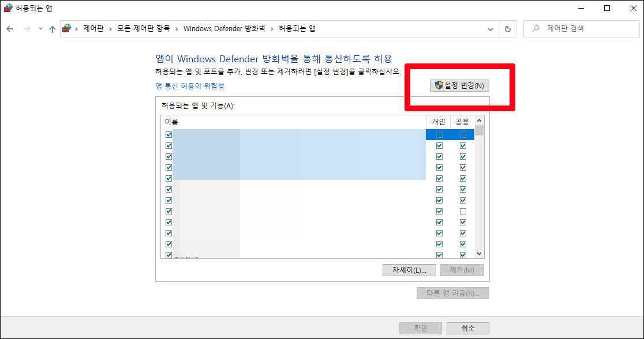The width and height of the screenshot is (644, 339).
Task: Navigate to 모든 제어판 항목 breadcrumb
Action: tap(143, 28)
